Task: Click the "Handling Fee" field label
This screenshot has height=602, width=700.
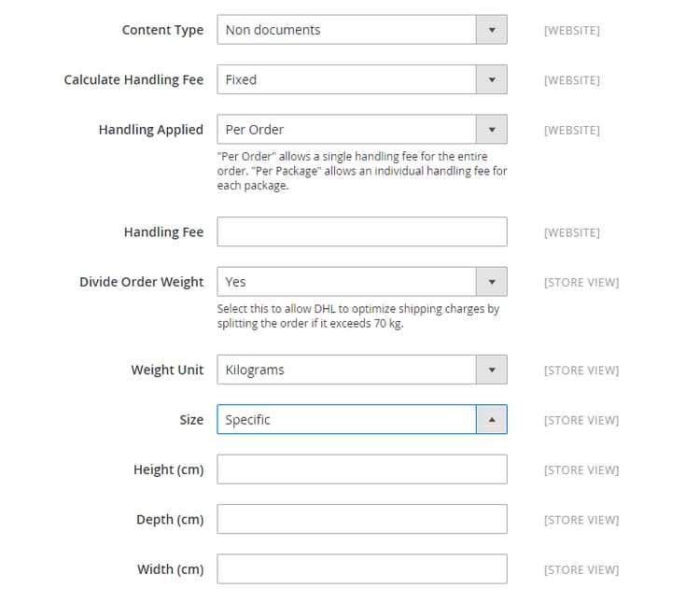Action: click(x=163, y=232)
